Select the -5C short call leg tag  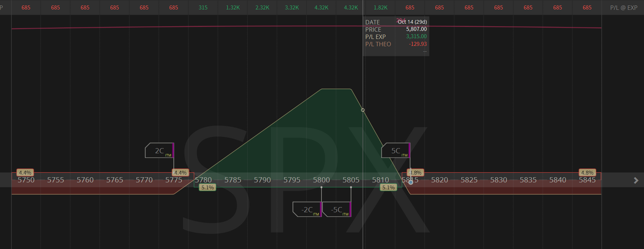[x=337, y=209]
